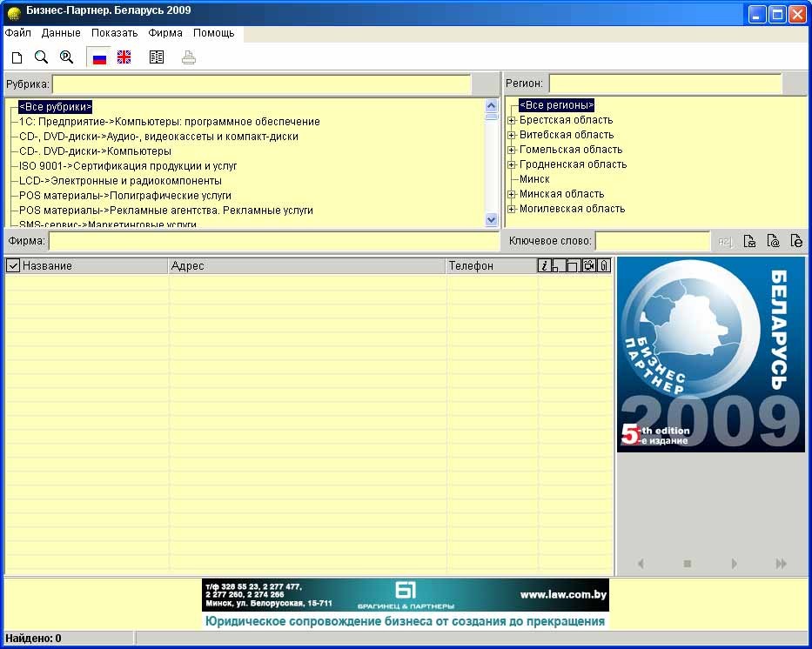This screenshot has height=649, width=812.
Task: Click 'Найдено: 0' in status bar
Action: tap(33, 639)
